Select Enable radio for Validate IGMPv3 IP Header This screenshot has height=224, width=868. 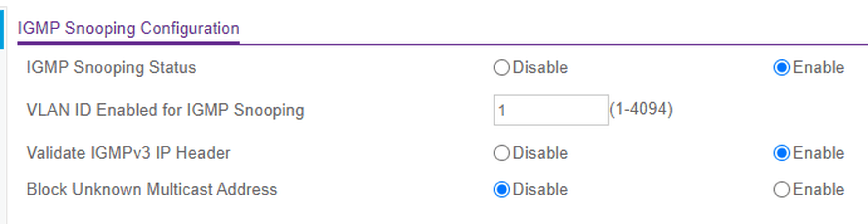[781, 153]
